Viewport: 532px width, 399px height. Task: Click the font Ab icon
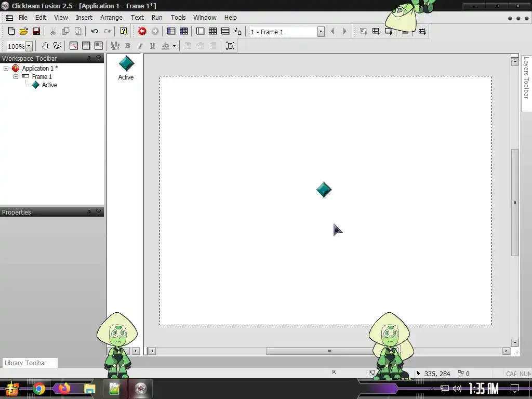point(115,46)
